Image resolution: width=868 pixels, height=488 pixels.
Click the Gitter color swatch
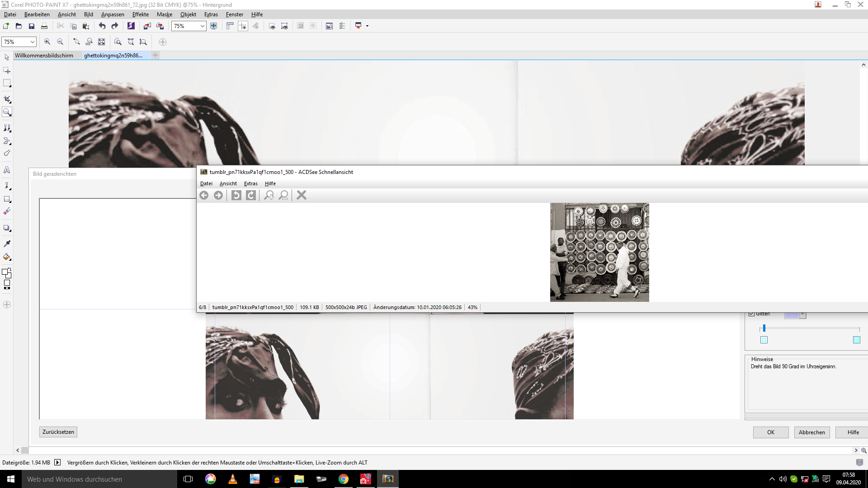point(792,314)
